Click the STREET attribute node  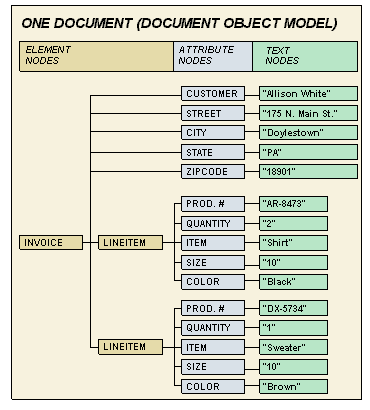point(213,113)
